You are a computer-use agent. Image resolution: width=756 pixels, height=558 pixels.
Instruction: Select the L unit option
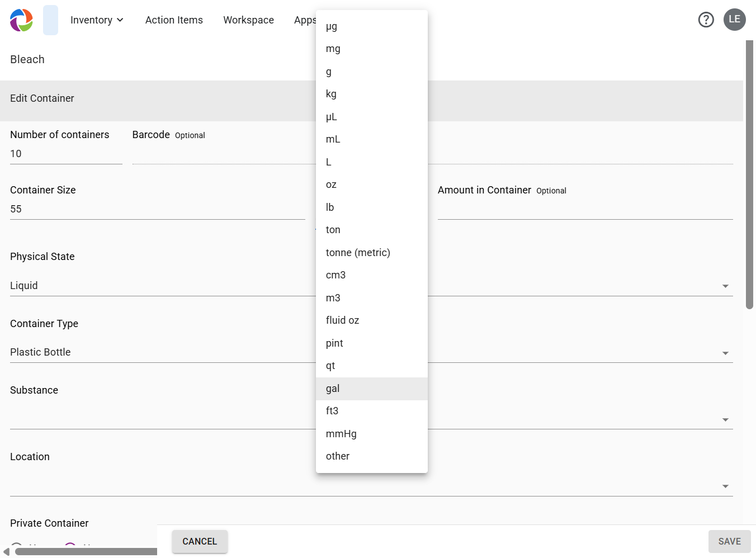372,162
